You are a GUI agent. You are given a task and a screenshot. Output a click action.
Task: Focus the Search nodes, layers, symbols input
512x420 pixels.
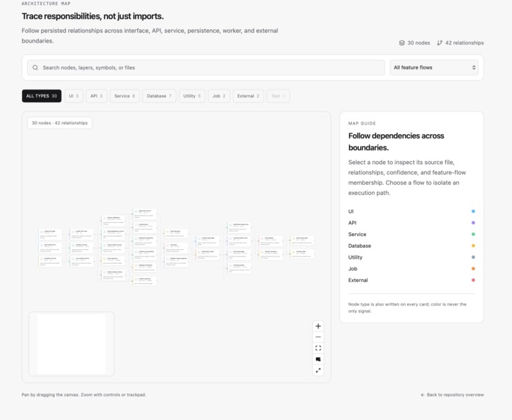206,67
